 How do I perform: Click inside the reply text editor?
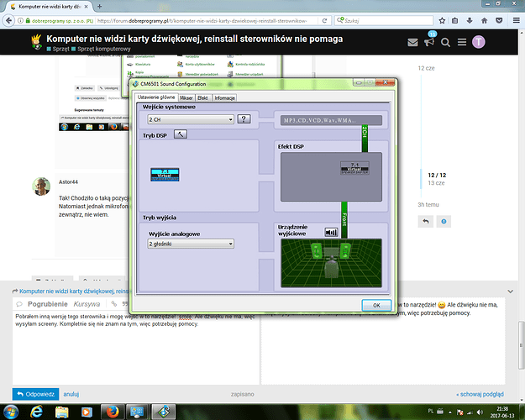(x=136, y=347)
